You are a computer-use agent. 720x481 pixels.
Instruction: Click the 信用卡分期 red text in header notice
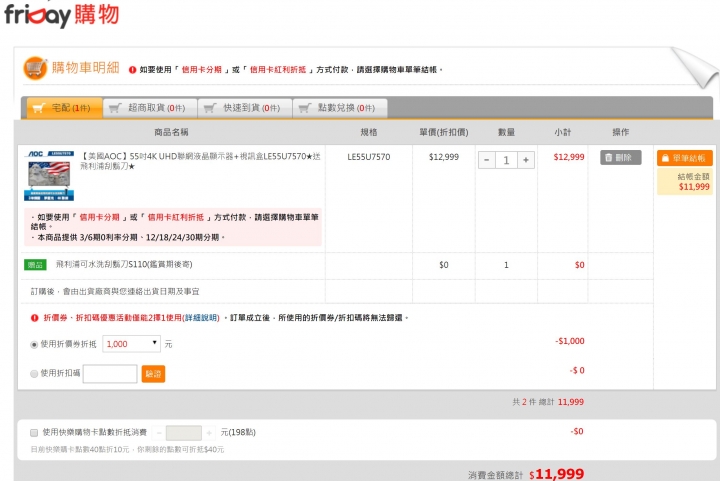pos(202,70)
